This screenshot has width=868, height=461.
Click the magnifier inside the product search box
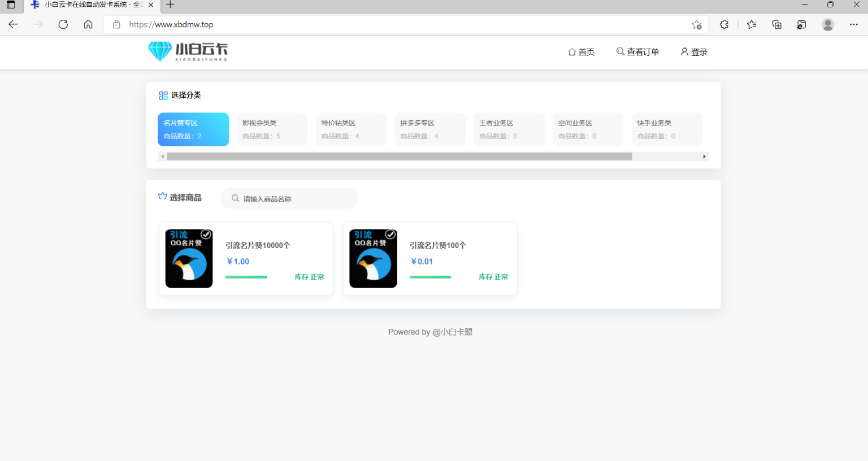click(x=235, y=198)
